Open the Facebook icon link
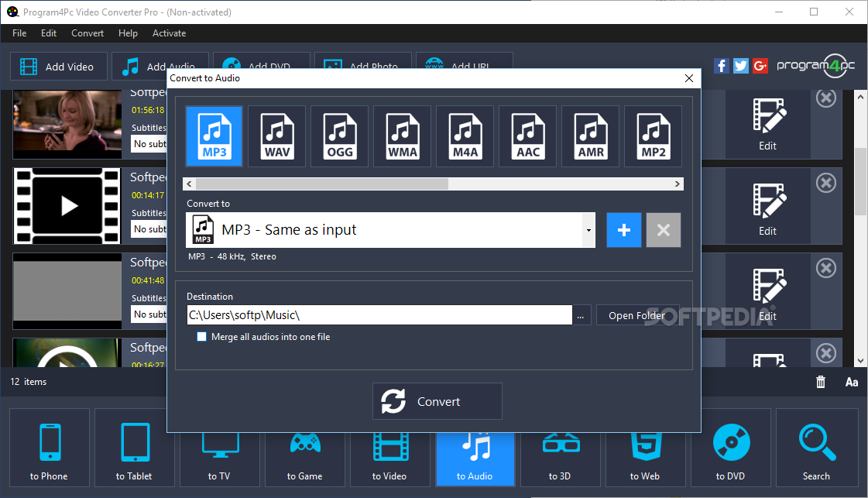This screenshot has height=498, width=868. (721, 66)
